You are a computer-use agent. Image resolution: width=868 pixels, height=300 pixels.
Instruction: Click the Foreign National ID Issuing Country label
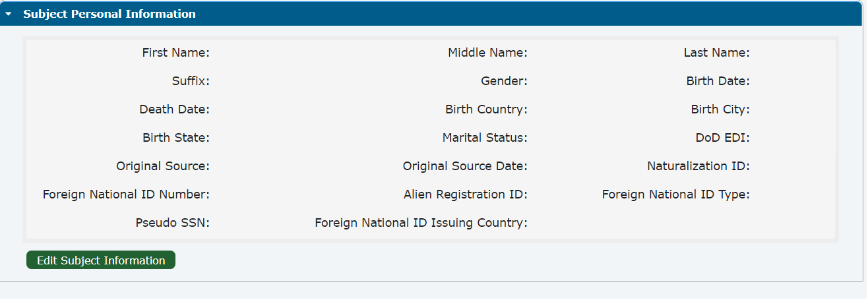coord(421,223)
